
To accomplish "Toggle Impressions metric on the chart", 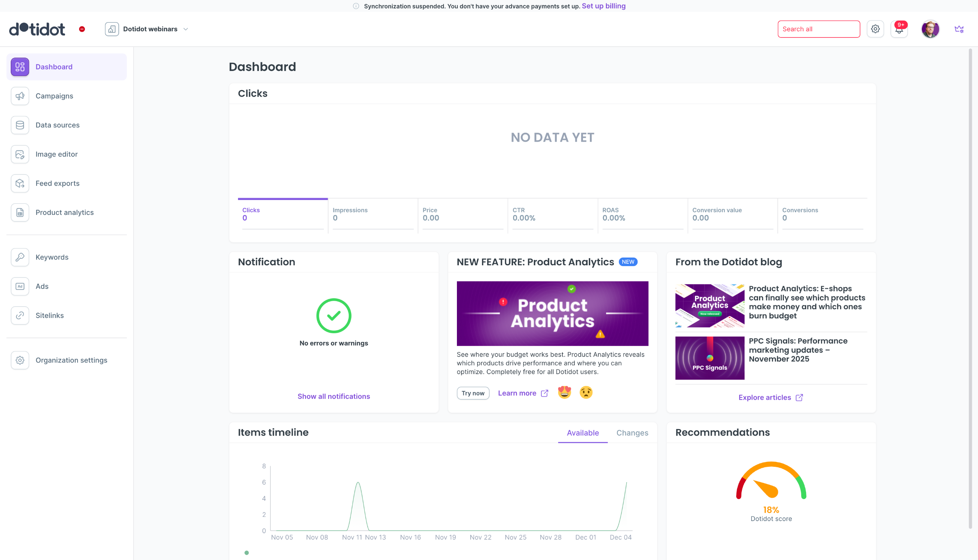I will coord(372,214).
